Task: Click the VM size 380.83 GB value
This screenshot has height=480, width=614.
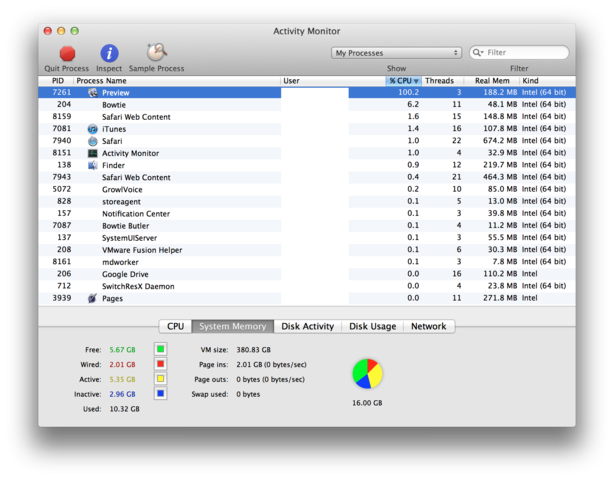Action: click(253, 350)
